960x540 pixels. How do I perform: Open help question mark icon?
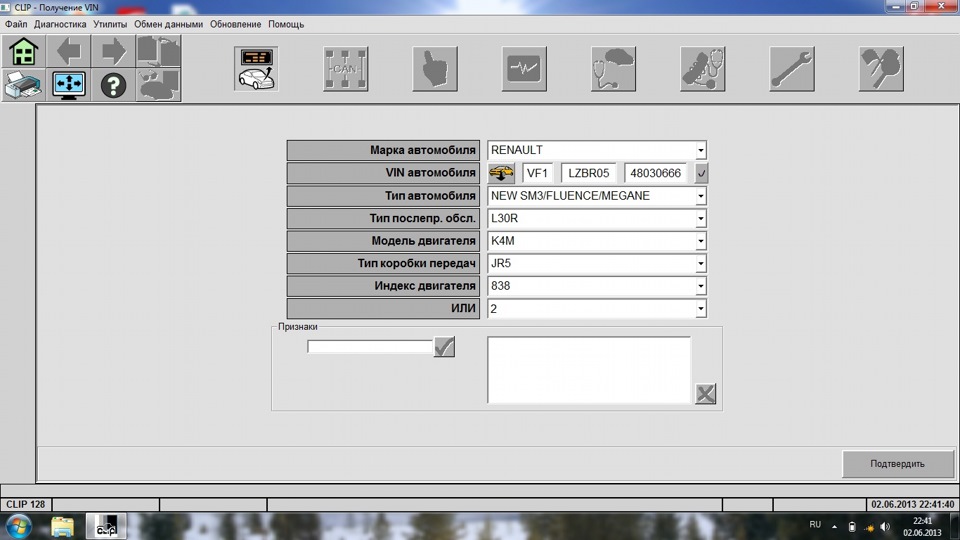coord(113,84)
